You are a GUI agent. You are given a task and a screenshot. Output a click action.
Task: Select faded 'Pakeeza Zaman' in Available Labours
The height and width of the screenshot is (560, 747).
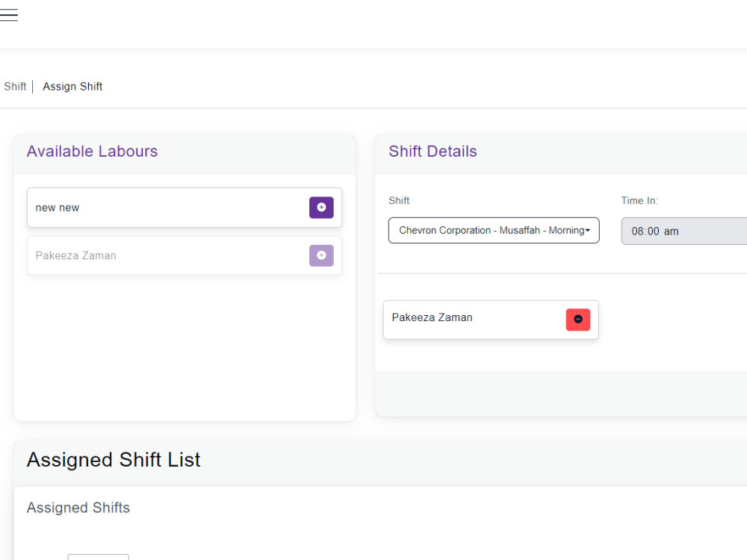(x=75, y=255)
